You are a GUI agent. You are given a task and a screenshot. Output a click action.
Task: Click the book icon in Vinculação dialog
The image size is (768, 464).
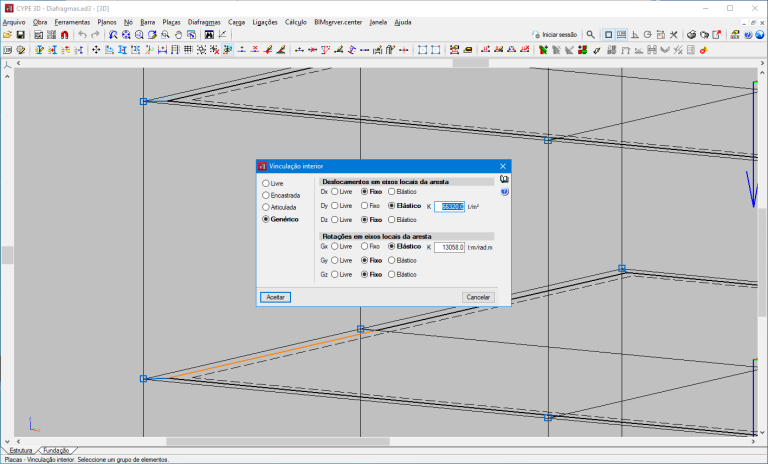tap(505, 179)
